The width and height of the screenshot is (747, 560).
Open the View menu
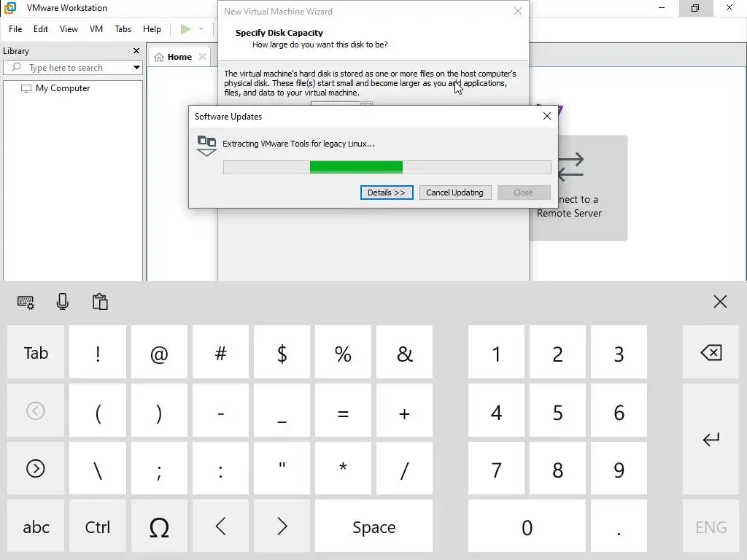coord(69,29)
